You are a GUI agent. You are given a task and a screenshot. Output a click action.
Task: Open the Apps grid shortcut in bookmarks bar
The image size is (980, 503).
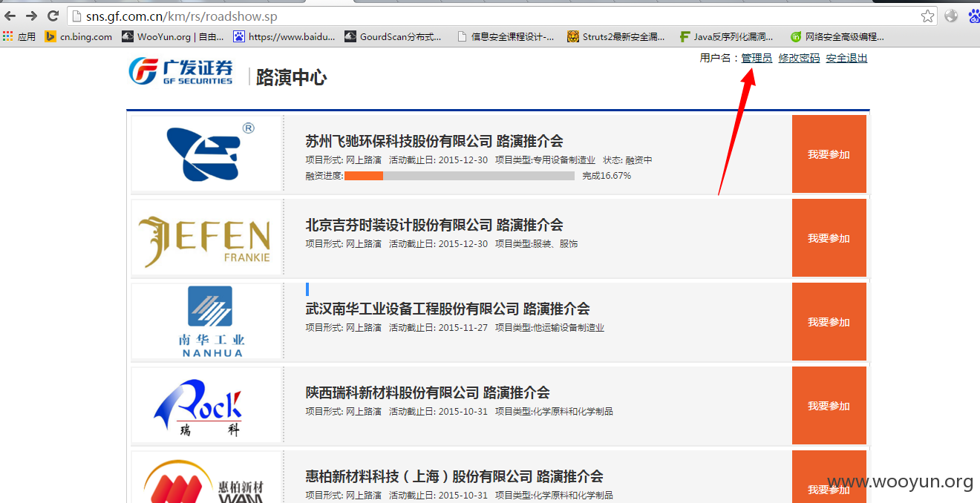19,36
